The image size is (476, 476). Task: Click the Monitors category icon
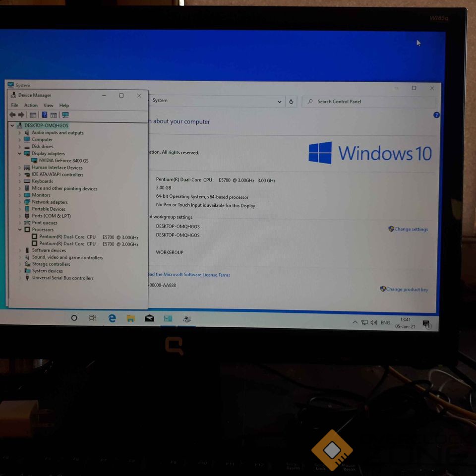coord(27,195)
